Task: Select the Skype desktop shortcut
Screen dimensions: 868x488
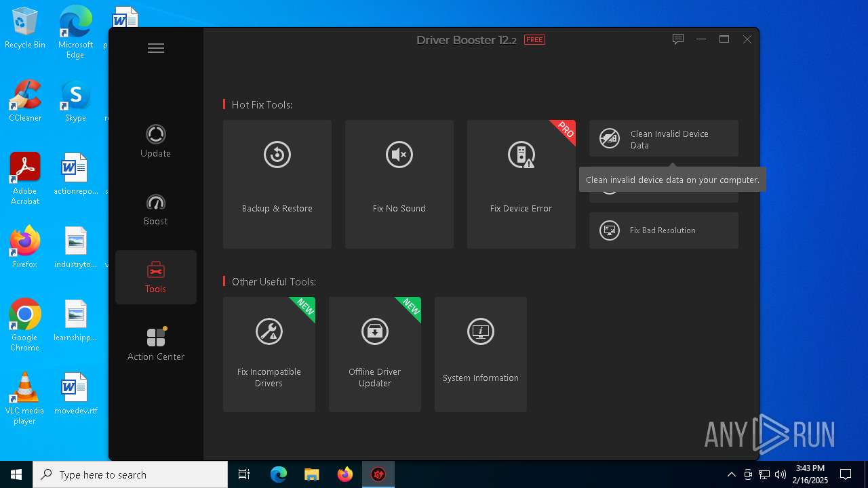Action: [75, 101]
